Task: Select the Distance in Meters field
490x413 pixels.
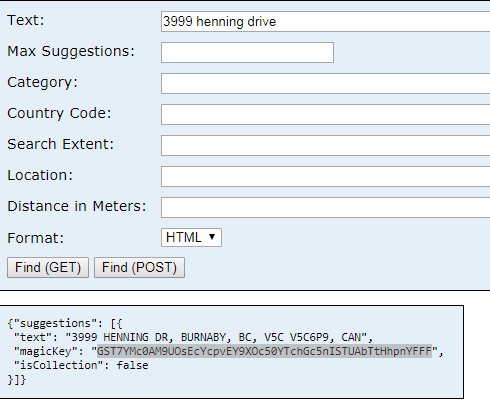Action: coord(326,207)
